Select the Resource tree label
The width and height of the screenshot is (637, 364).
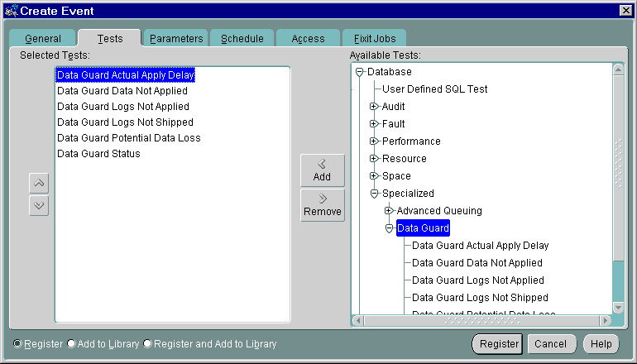[x=405, y=159]
